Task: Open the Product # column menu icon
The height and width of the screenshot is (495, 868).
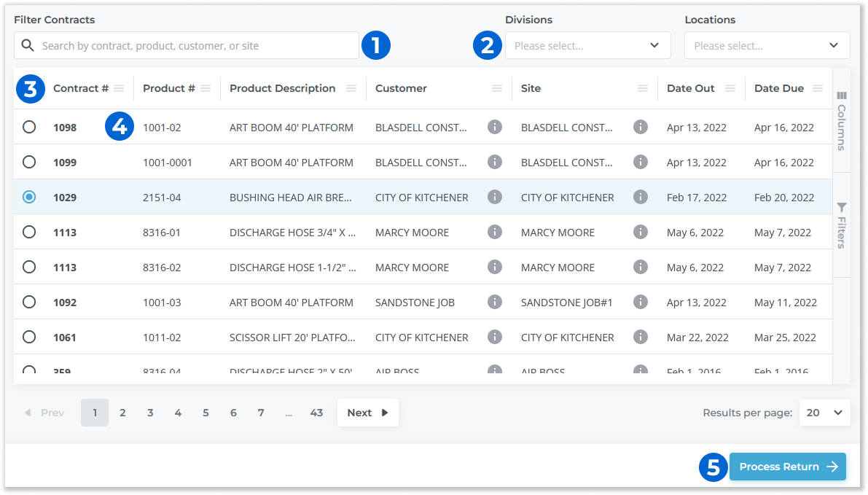Action: [206, 89]
